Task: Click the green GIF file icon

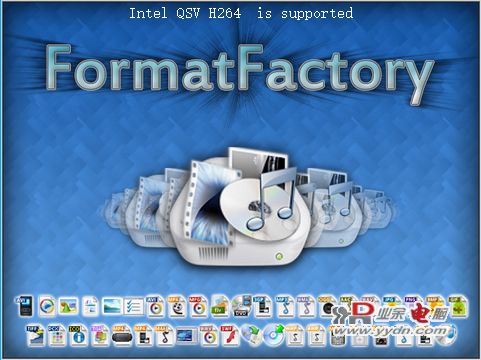Action: pyautogui.click(x=458, y=306)
